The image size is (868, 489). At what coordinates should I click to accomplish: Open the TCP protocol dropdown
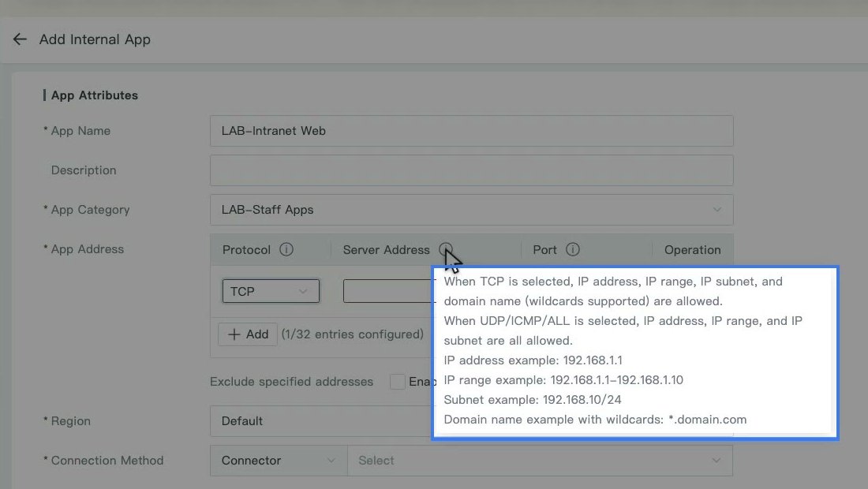pos(271,291)
